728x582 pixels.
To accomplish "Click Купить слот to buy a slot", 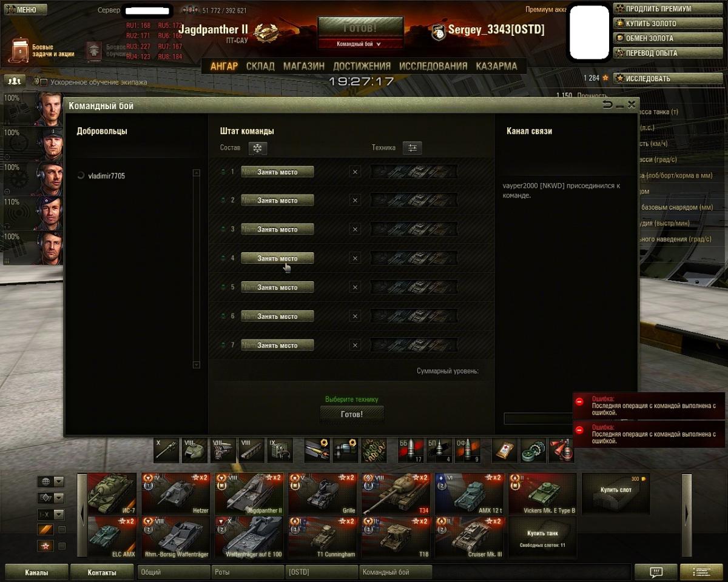I will pos(616,493).
